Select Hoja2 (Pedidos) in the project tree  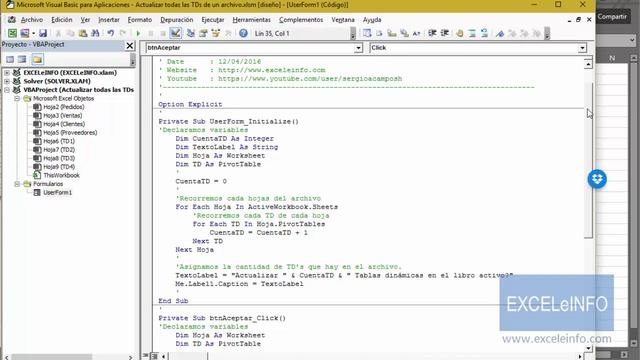(64, 107)
